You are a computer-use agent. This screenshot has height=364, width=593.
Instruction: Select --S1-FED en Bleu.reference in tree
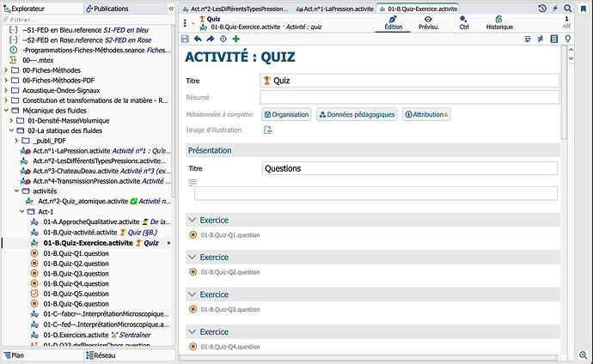pyautogui.click(x=62, y=30)
